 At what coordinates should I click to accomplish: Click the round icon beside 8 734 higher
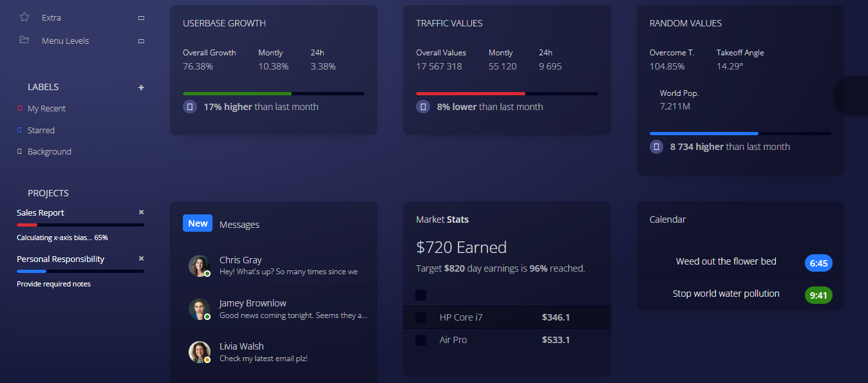(657, 147)
